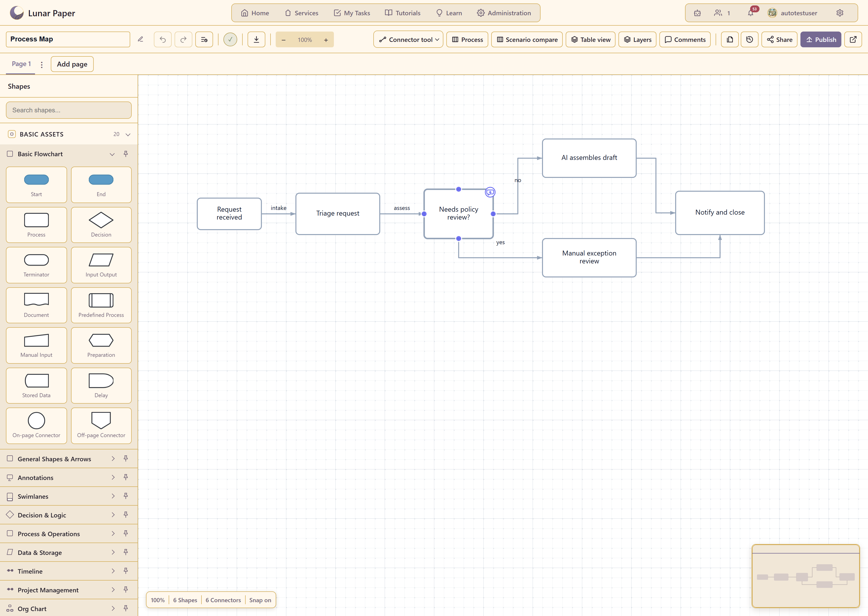The width and height of the screenshot is (868, 616).
Task: Pin the Swimlanes category
Action: (126, 496)
